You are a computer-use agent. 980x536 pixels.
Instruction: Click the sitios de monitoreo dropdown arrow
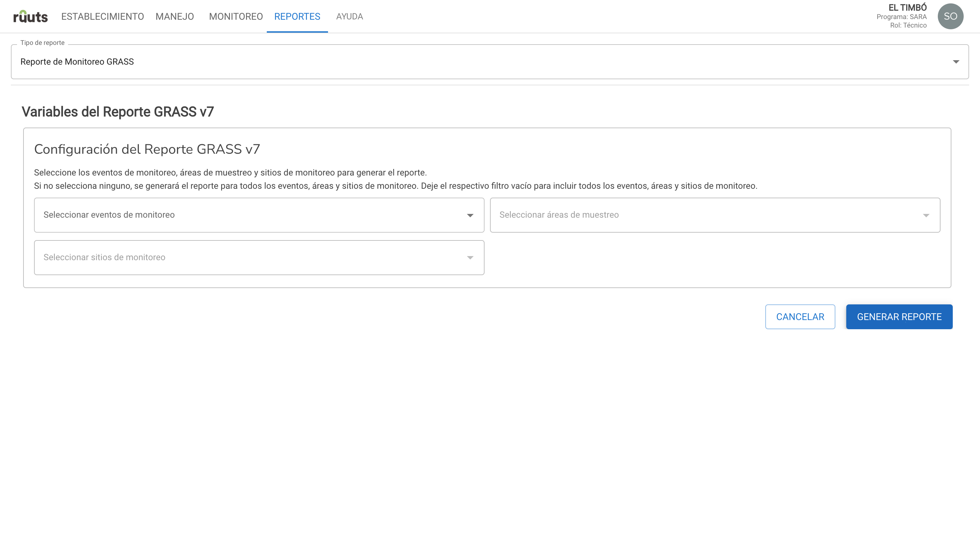point(470,257)
